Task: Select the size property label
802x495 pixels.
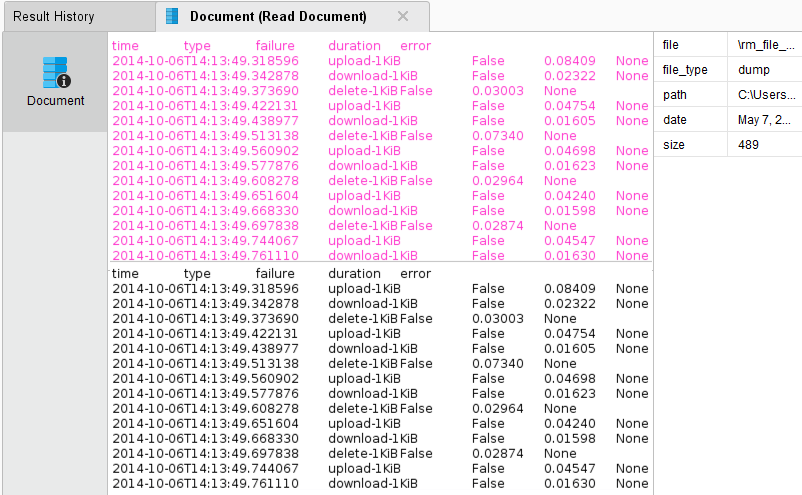Action: click(674, 145)
